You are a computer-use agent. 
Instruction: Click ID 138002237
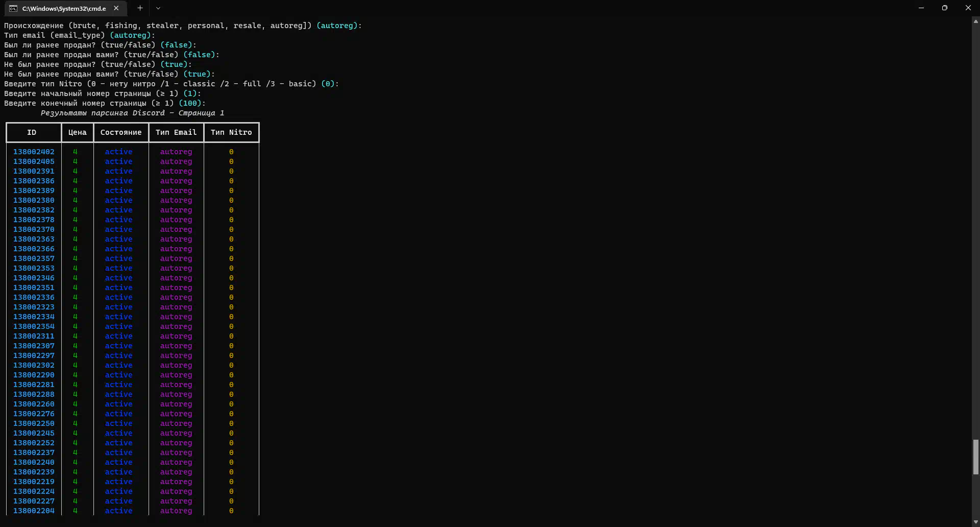[x=34, y=452]
